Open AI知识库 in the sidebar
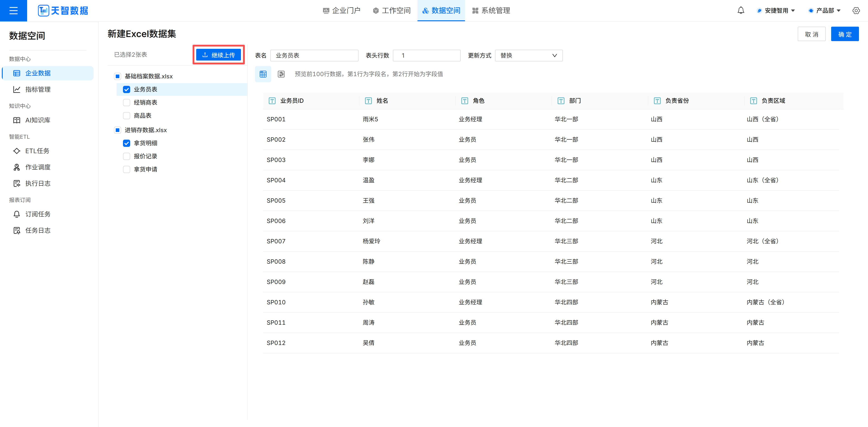Screen dimensions: 868x427 coord(48,120)
